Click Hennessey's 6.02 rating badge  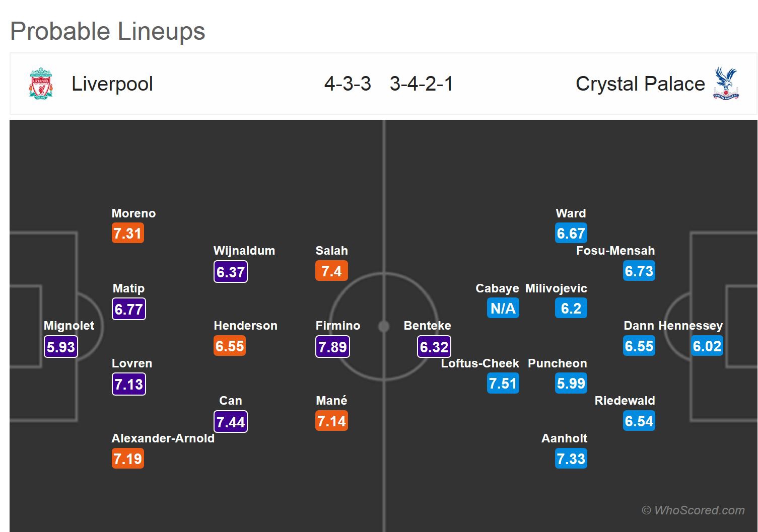coord(707,346)
